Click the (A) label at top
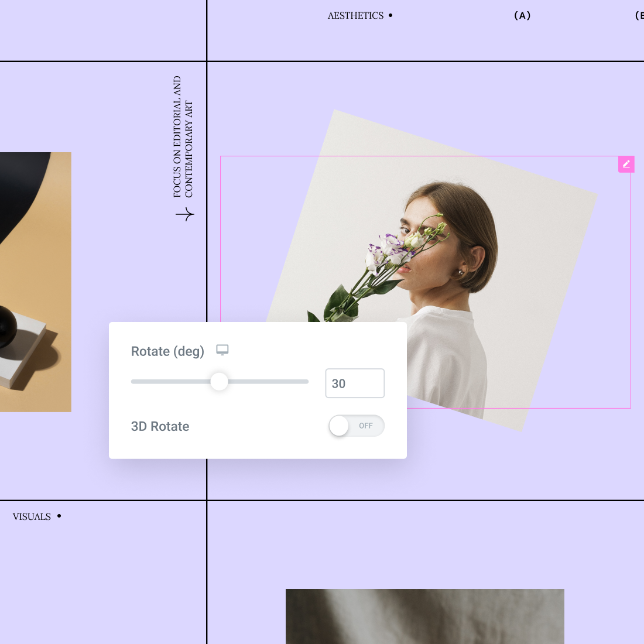This screenshot has width=644, height=644. (522, 16)
